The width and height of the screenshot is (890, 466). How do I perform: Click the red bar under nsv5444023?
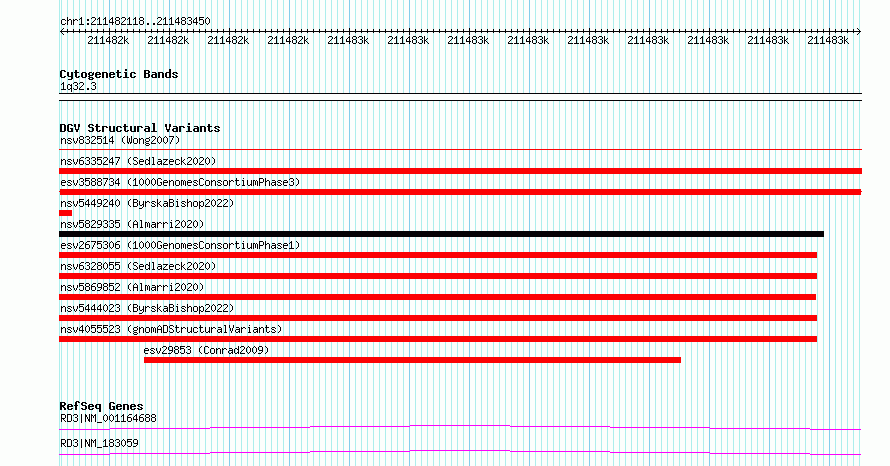click(x=438, y=318)
